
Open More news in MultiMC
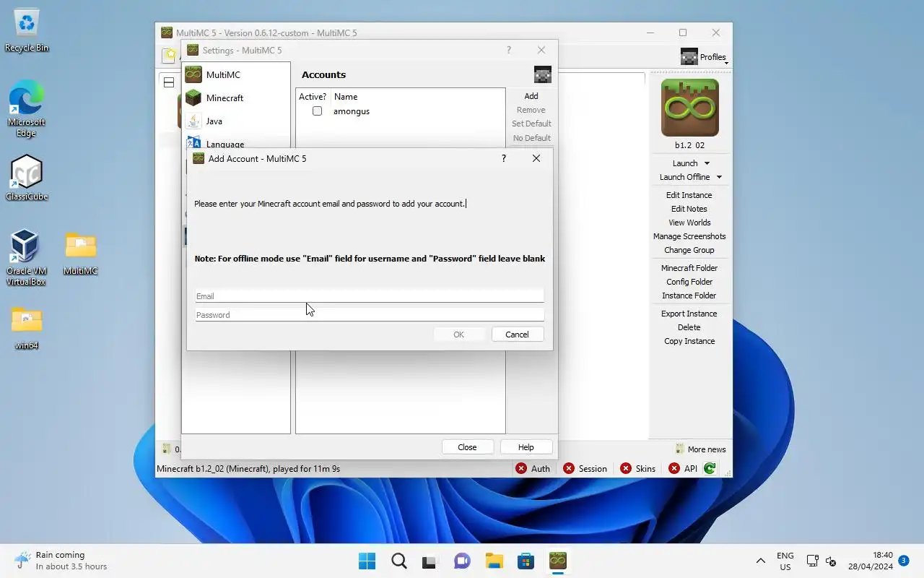coord(700,449)
